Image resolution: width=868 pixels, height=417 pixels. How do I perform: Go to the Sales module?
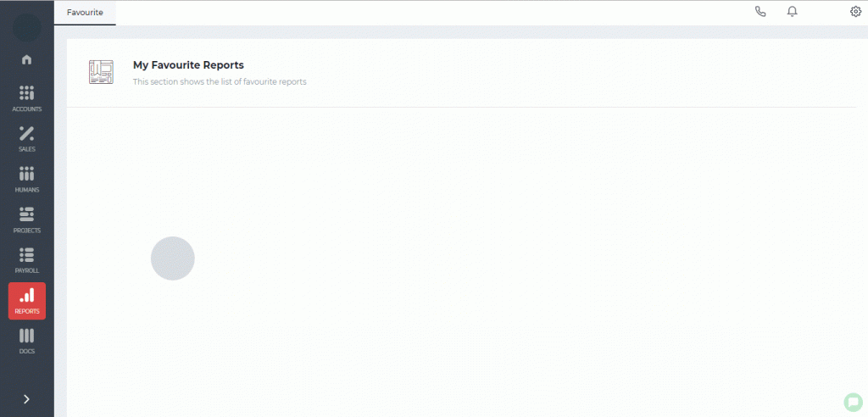pyautogui.click(x=26, y=139)
